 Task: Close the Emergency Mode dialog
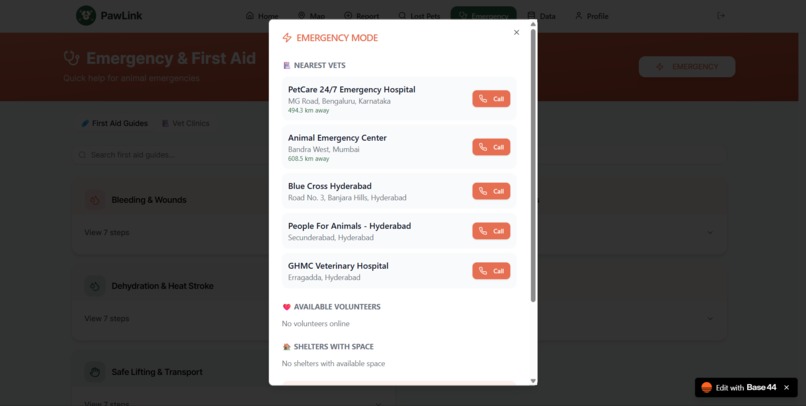517,32
